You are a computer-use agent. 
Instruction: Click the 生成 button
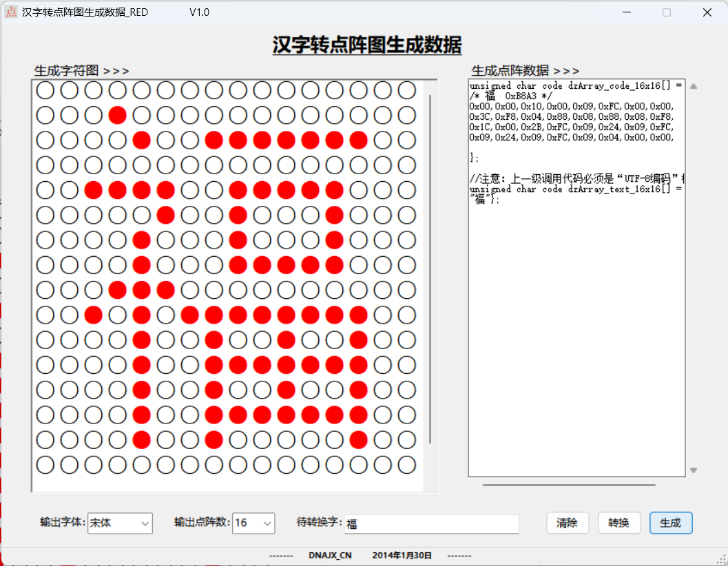670,523
